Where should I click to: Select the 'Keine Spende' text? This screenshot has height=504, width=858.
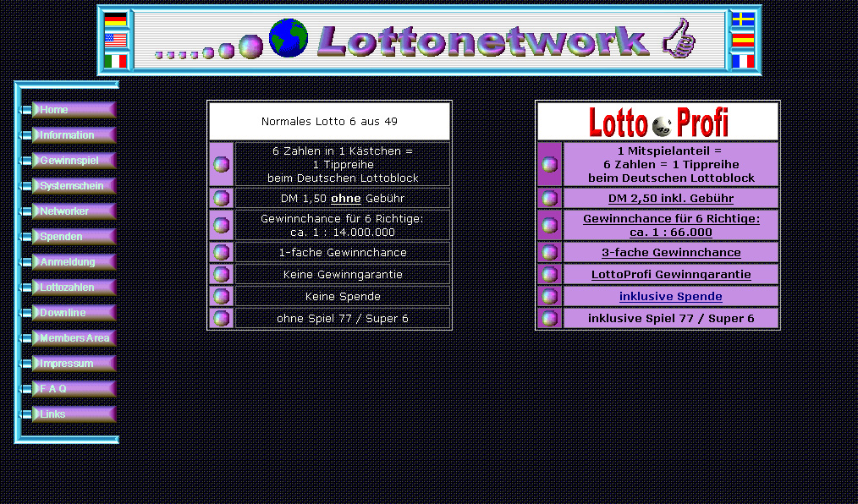(x=343, y=296)
